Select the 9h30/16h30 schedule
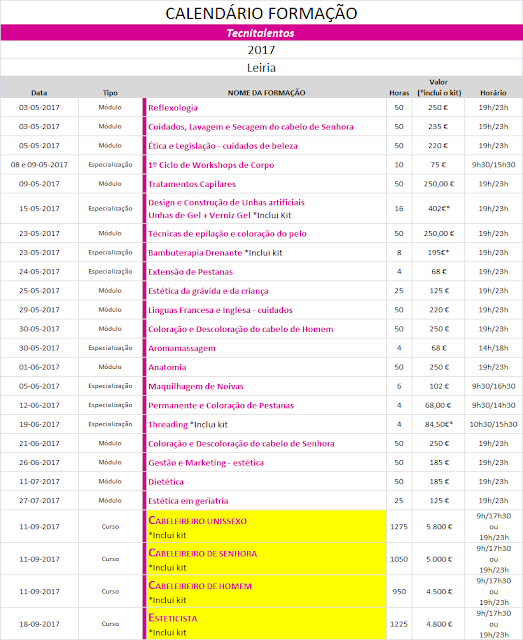Screen dimensions: 523x640 click(x=494, y=386)
